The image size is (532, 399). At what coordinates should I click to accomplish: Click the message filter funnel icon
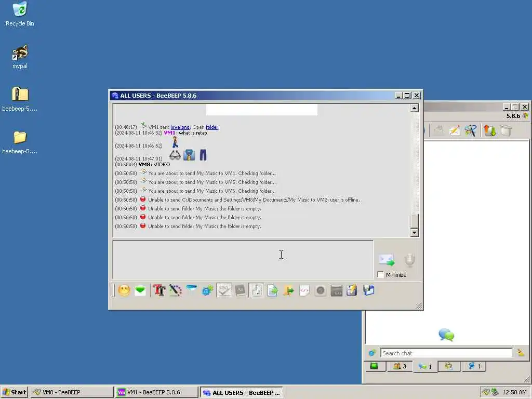[191, 290]
